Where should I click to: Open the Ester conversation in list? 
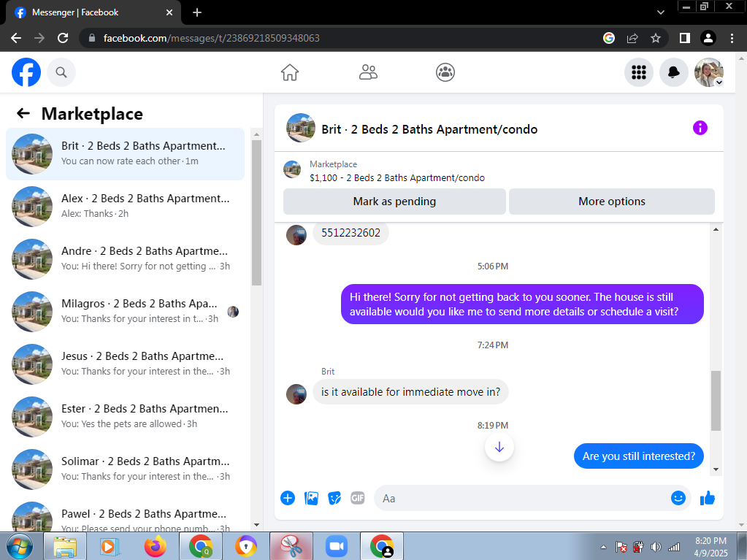126,417
